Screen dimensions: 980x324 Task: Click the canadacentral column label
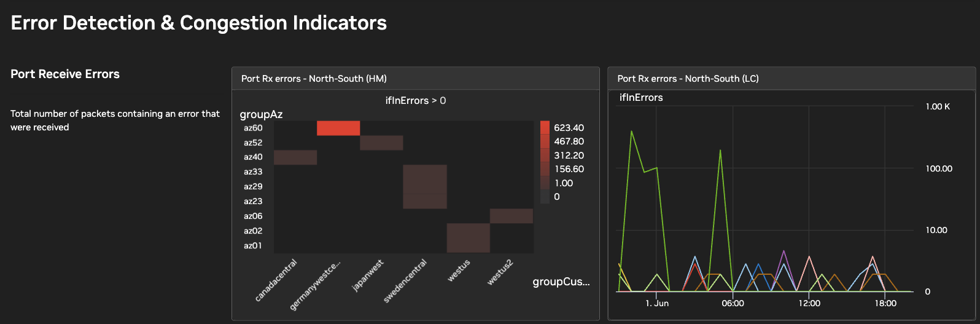(x=276, y=280)
